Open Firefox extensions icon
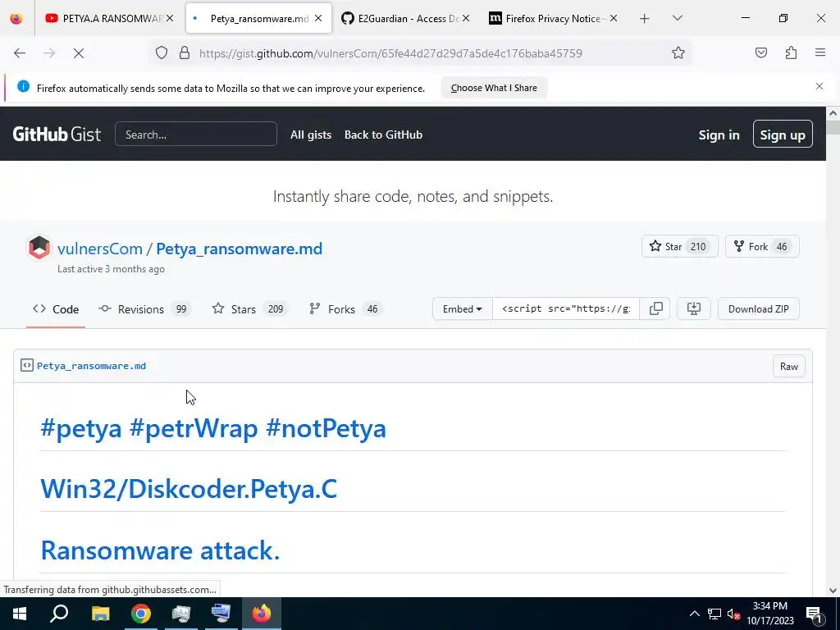 pyautogui.click(x=791, y=52)
